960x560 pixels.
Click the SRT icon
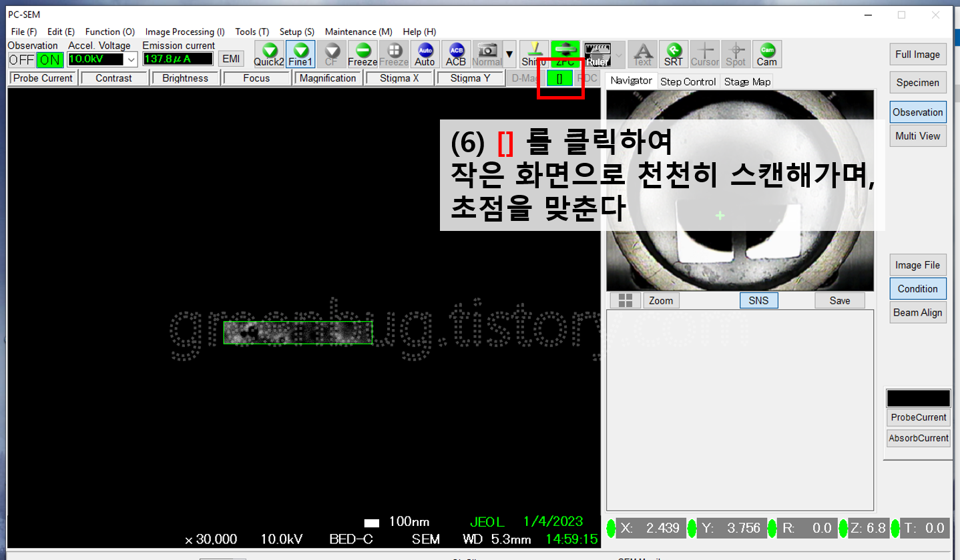point(674,54)
